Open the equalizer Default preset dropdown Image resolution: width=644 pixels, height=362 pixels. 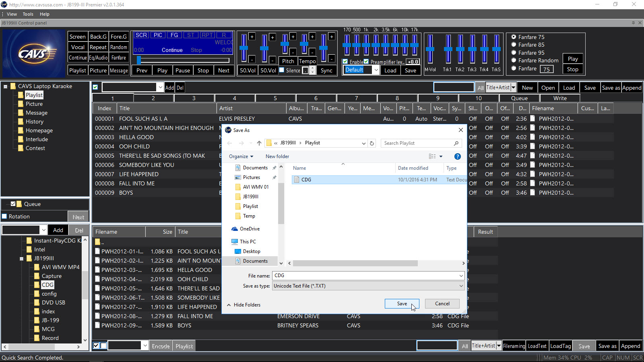[376, 70]
